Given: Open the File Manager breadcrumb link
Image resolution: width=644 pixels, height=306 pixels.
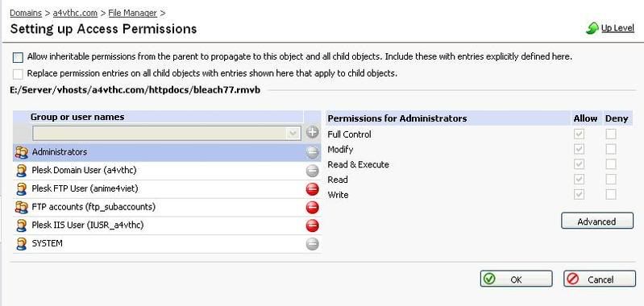Looking at the screenshot, I should 133,13.
